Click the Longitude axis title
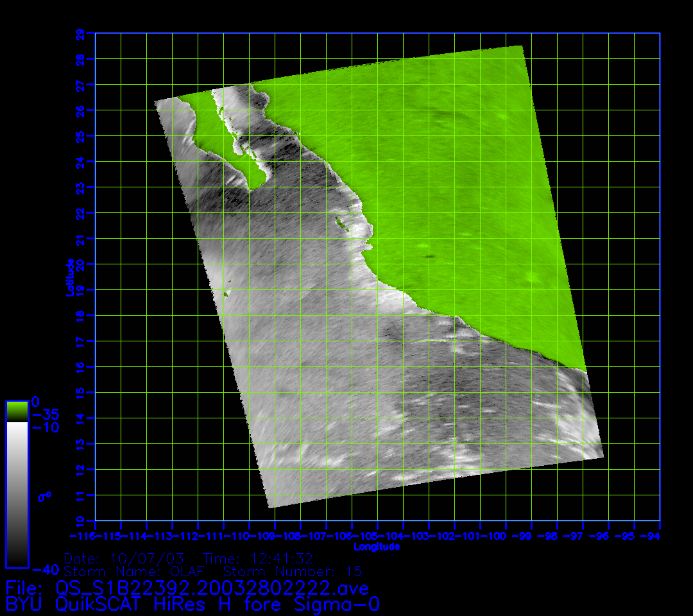 click(x=377, y=547)
